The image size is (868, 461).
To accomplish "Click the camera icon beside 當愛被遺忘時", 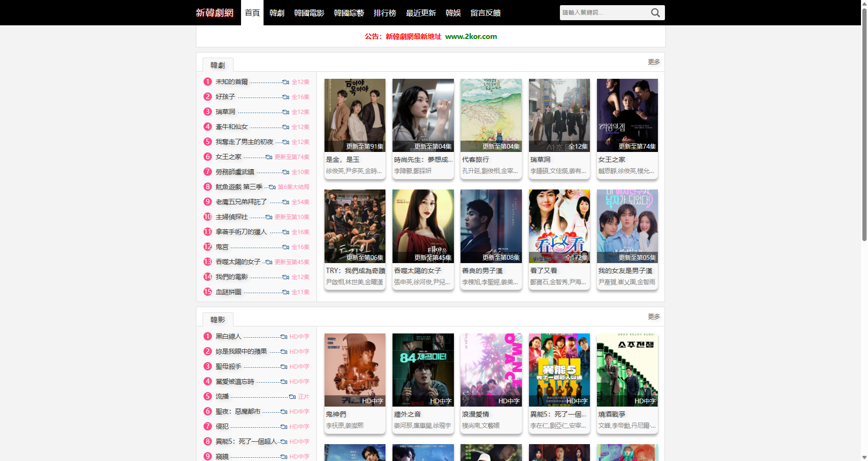I will point(284,382).
